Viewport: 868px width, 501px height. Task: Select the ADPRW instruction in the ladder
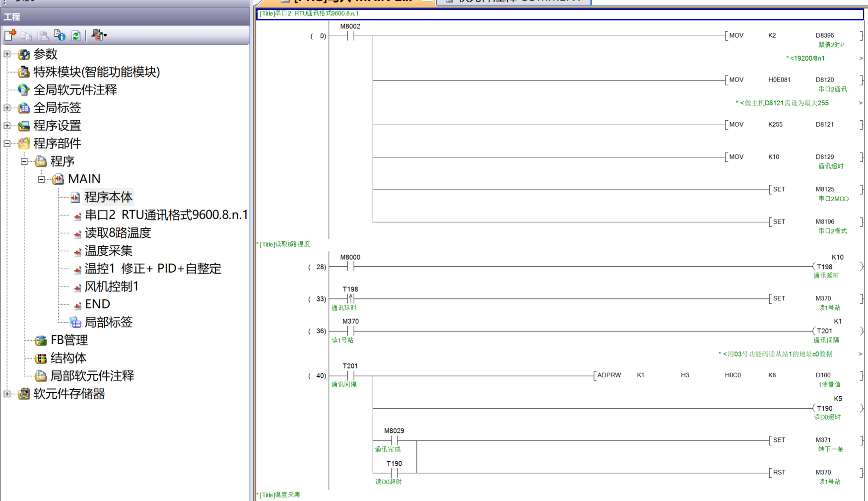(x=609, y=375)
